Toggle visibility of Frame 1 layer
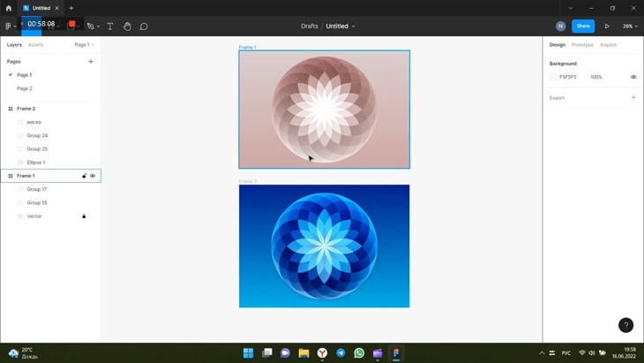Viewport: 644px width, 363px height. (x=93, y=176)
